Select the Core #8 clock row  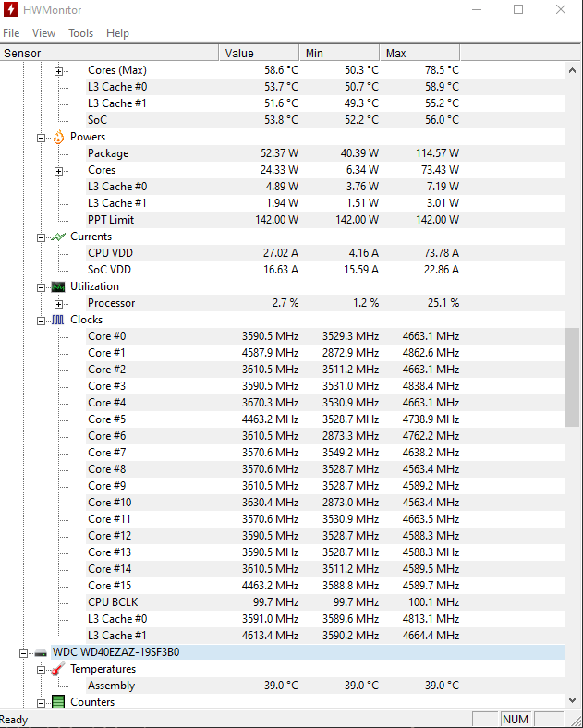[325, 469]
